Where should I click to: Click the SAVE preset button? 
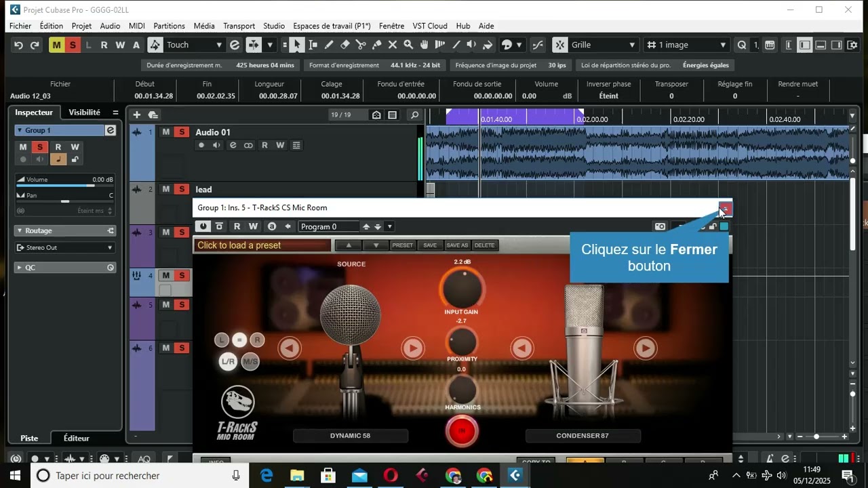[430, 245]
